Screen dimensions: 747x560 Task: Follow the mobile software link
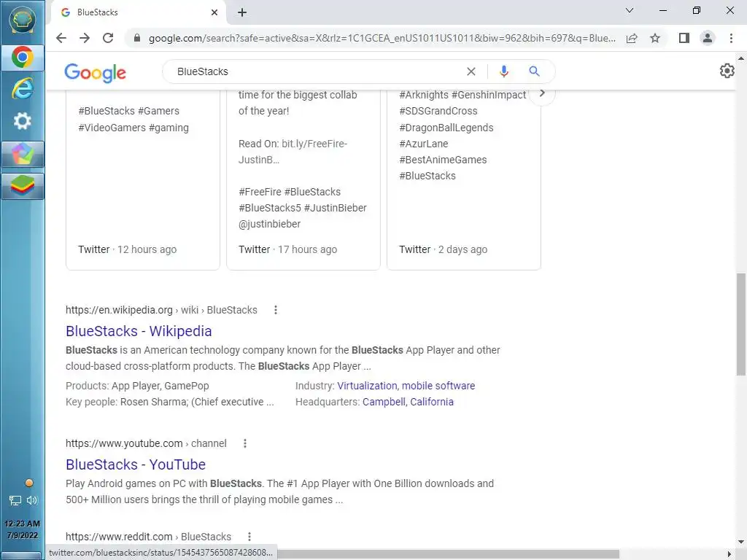(438, 386)
